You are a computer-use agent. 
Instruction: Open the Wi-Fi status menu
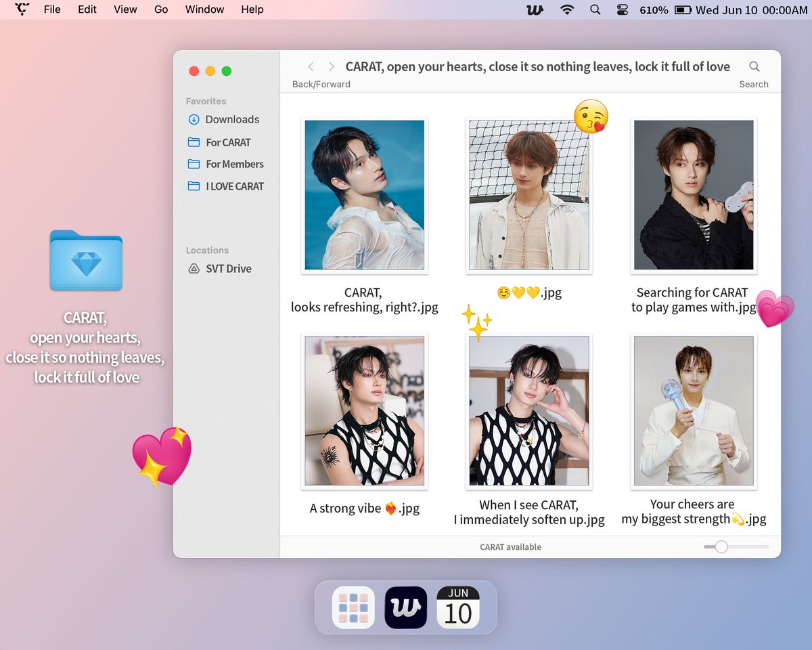pyautogui.click(x=567, y=9)
